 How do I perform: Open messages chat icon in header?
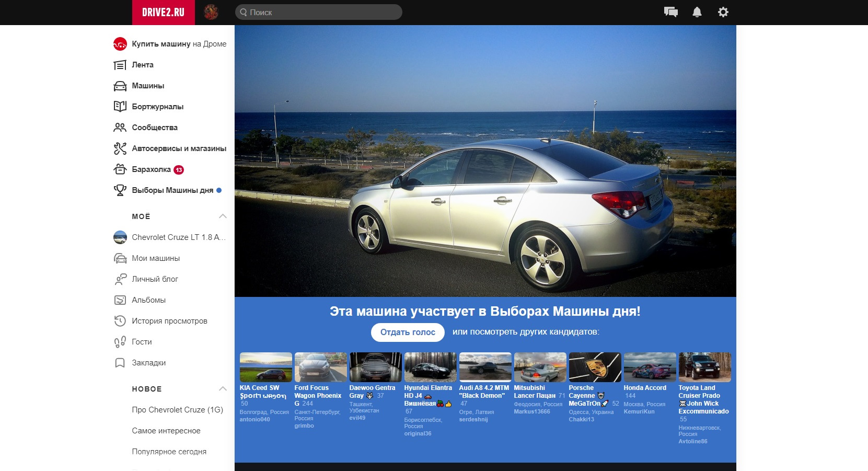click(x=670, y=12)
